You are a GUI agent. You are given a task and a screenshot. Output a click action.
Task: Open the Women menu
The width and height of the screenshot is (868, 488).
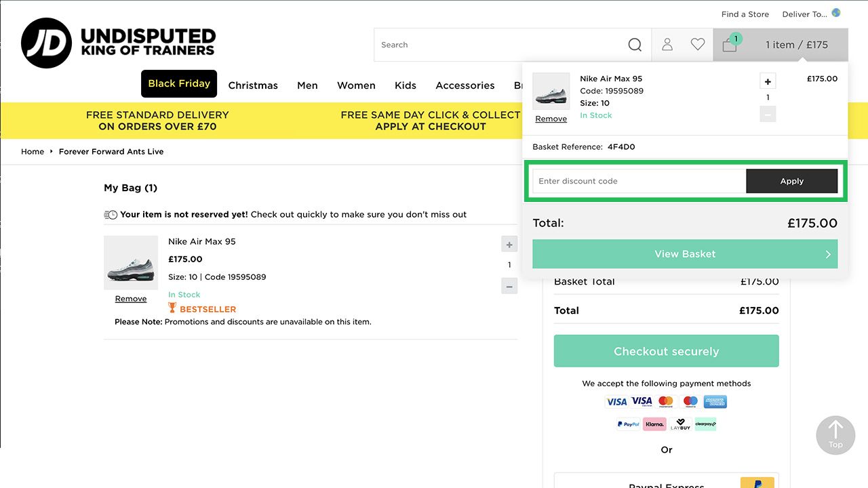pos(356,85)
